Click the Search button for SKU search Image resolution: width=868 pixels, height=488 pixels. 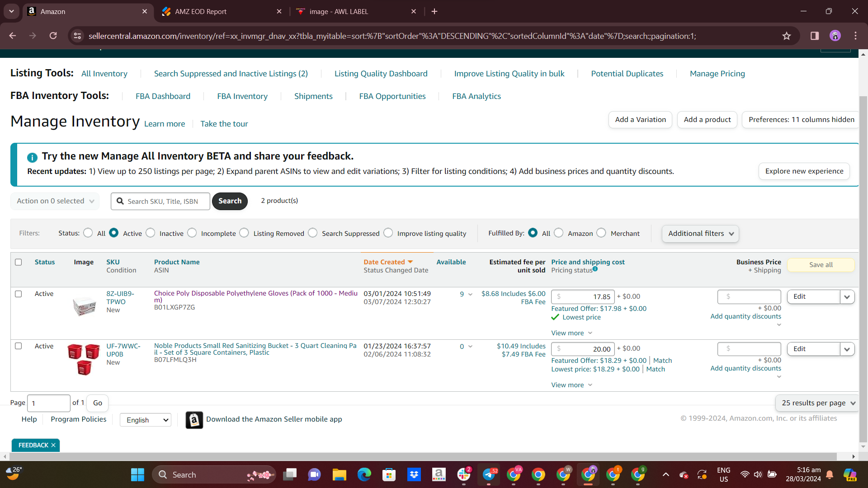[230, 201]
